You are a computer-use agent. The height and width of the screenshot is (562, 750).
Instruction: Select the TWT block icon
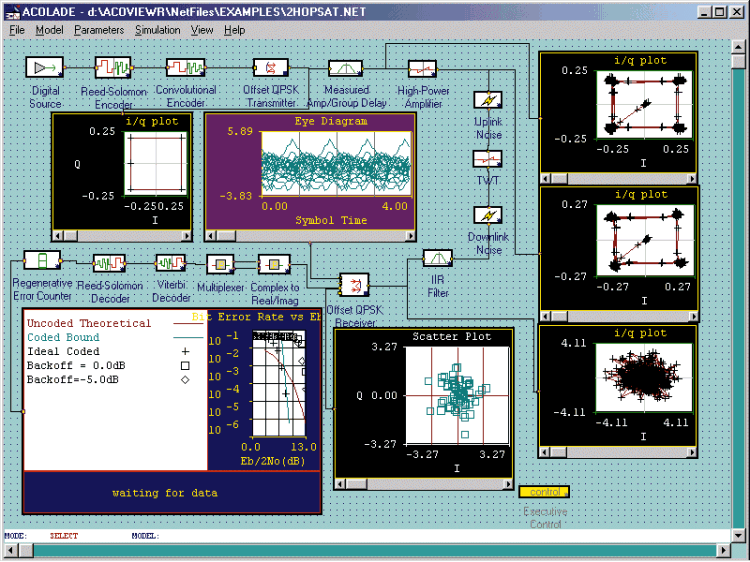487,159
